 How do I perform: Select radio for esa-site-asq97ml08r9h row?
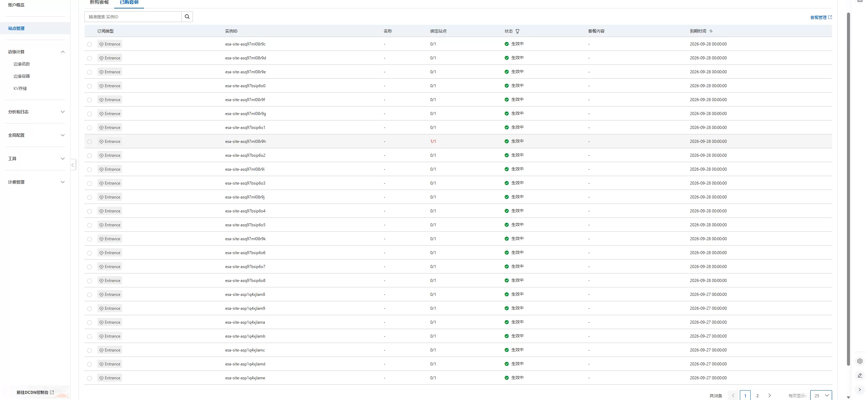point(90,142)
